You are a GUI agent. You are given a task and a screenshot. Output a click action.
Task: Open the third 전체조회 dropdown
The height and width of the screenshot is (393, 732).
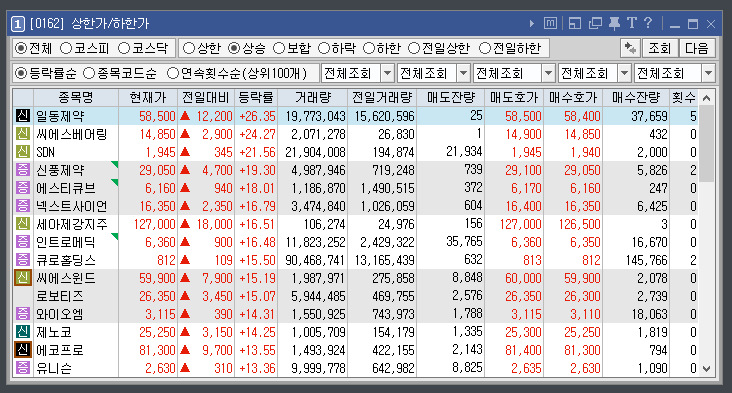point(548,73)
